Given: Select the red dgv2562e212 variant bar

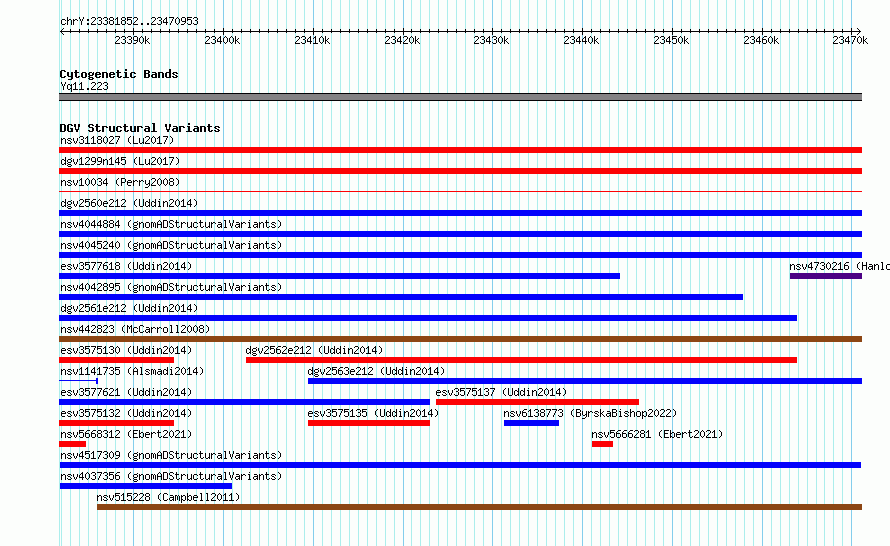Looking at the screenshot, I should tap(521, 360).
